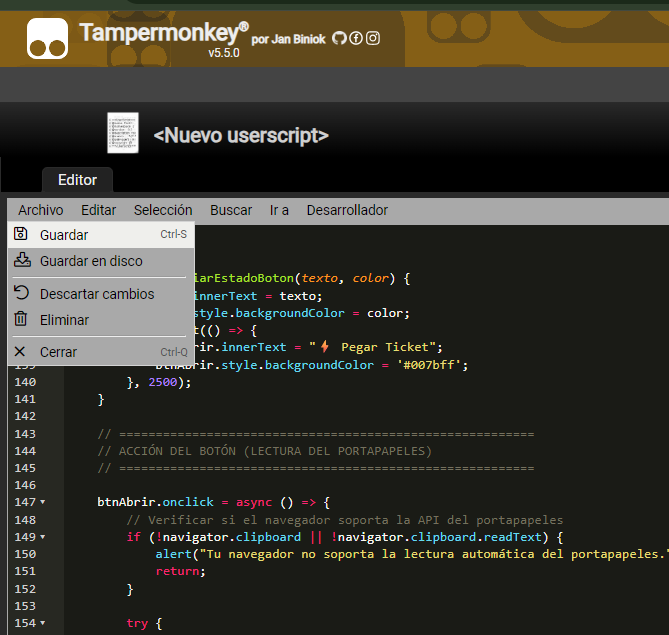
Task: Open the Ir a menu
Action: click(279, 210)
